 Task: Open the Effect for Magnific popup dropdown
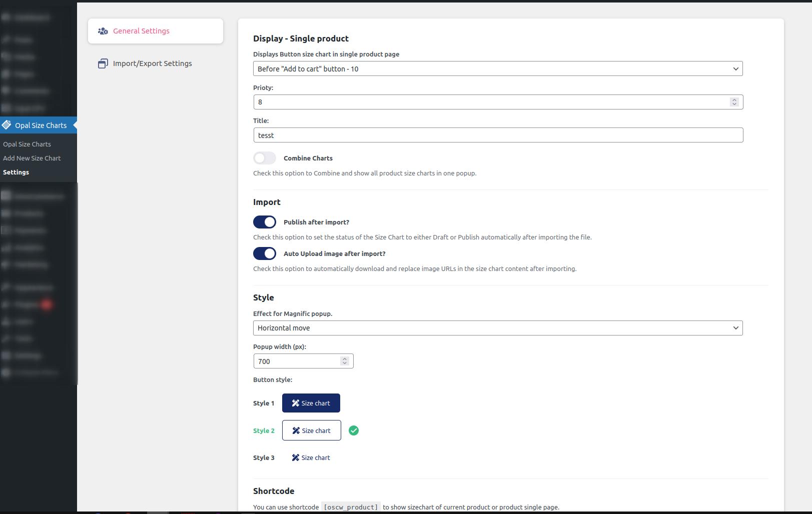tap(498, 328)
